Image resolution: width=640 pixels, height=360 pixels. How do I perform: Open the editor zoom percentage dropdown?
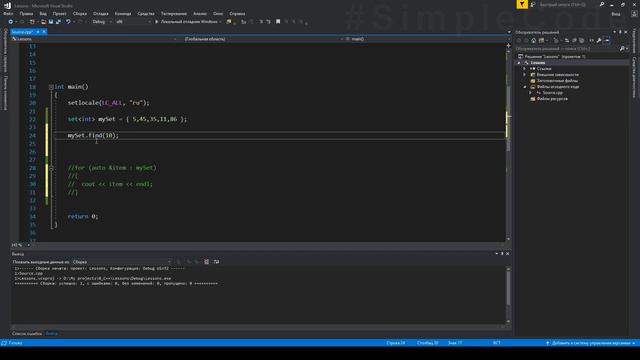coord(21,245)
